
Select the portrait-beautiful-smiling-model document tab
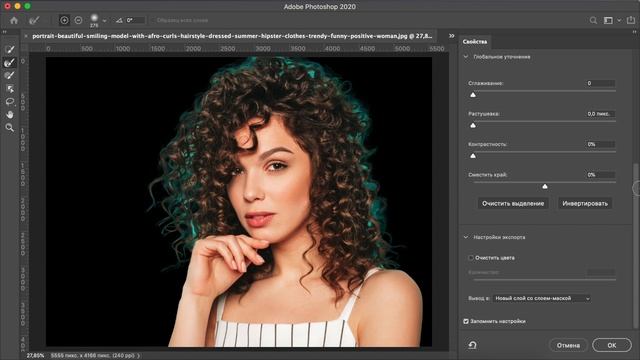(x=232, y=36)
